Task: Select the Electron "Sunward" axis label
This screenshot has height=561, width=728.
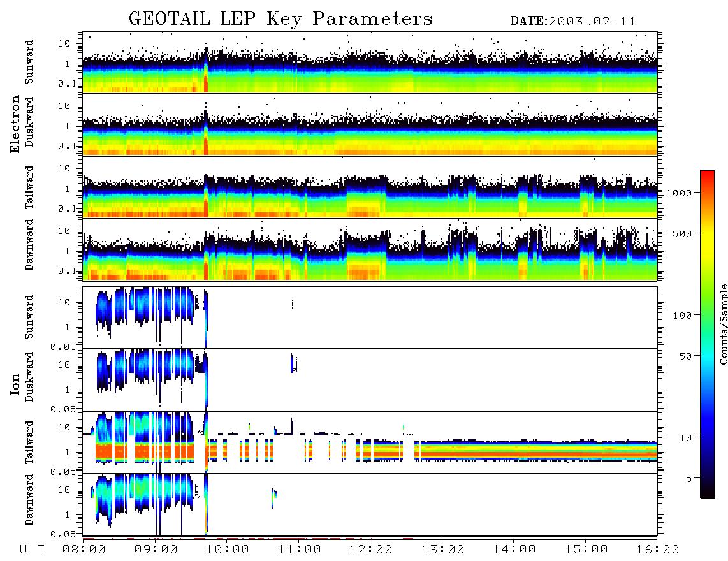Action: (29, 62)
